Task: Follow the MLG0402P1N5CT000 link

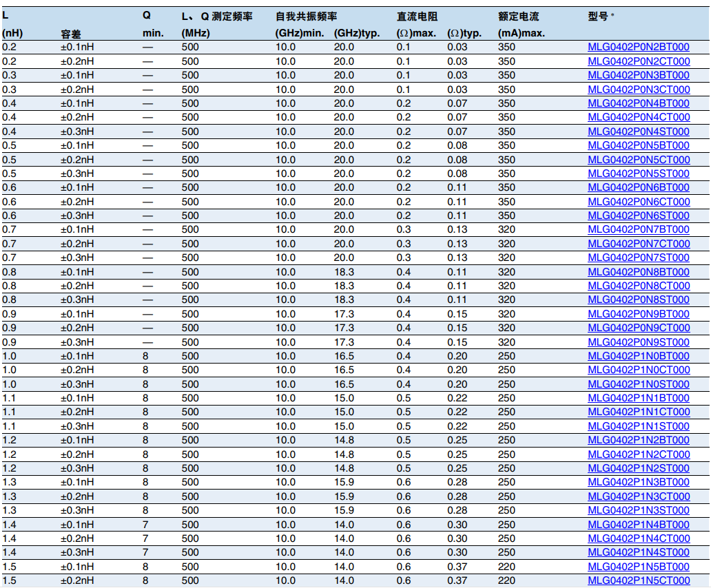Action: click(x=638, y=580)
